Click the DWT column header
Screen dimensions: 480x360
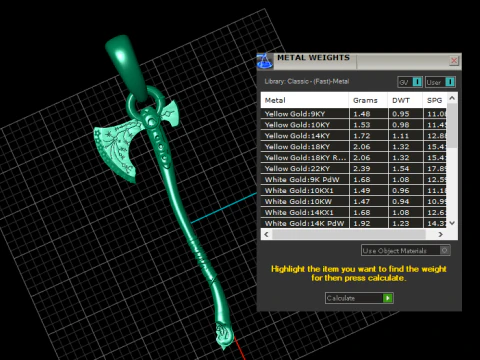click(405, 100)
